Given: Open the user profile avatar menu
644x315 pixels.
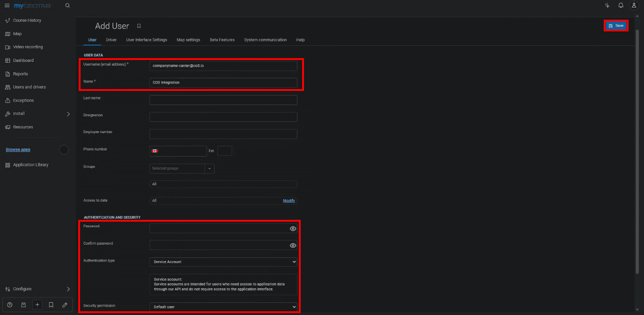Looking at the screenshot, I should [x=634, y=6].
